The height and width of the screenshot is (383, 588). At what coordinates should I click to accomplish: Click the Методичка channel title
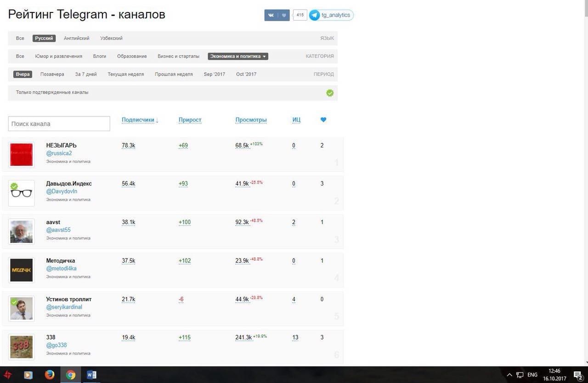tap(61, 260)
